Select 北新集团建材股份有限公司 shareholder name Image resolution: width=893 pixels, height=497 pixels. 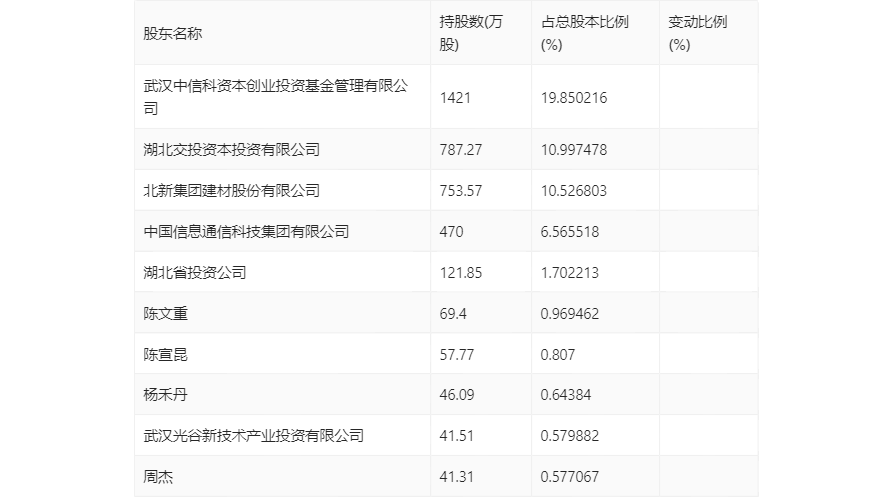pos(231,191)
